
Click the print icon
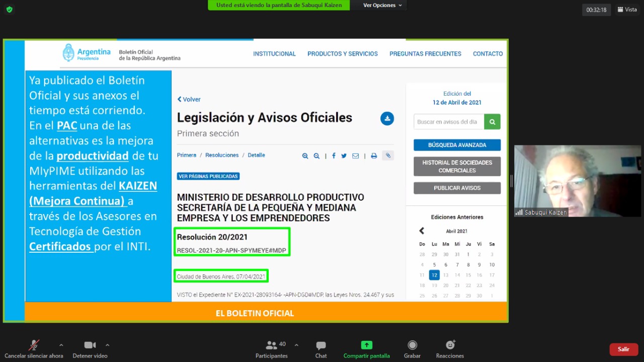coord(374,156)
